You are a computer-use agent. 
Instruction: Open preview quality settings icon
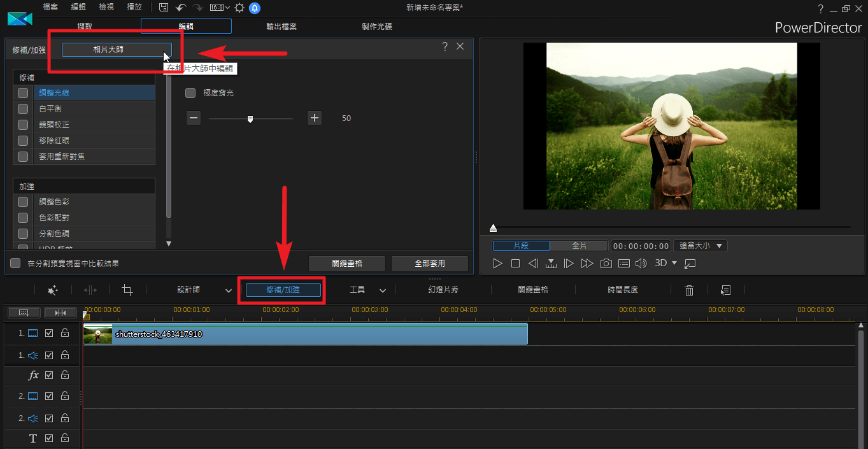pyautogui.click(x=624, y=263)
